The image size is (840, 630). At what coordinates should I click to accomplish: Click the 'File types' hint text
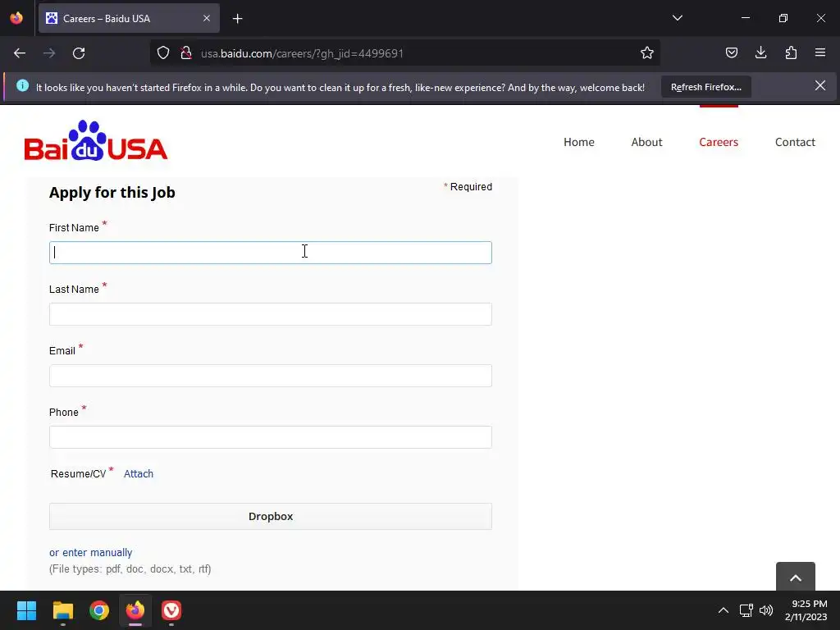pos(130,569)
